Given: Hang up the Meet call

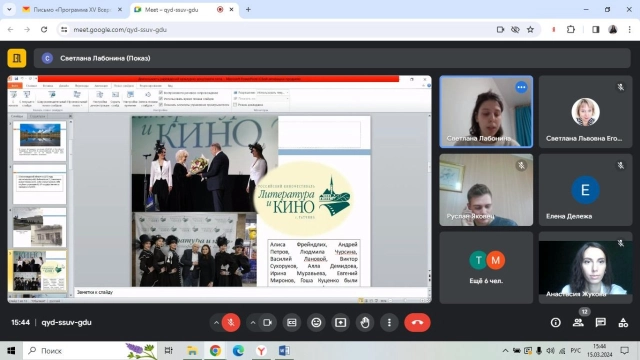Looking at the screenshot, I should pyautogui.click(x=417, y=322).
